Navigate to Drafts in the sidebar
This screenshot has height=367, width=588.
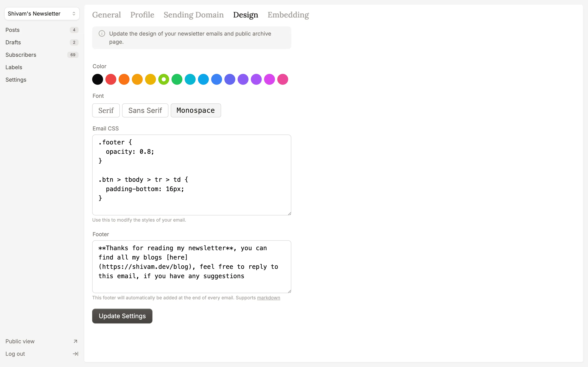click(x=13, y=42)
